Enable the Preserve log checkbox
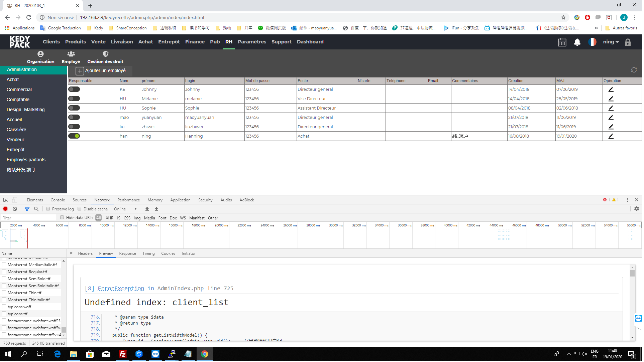Image resolution: width=644 pixels, height=362 pixels. tap(48, 209)
